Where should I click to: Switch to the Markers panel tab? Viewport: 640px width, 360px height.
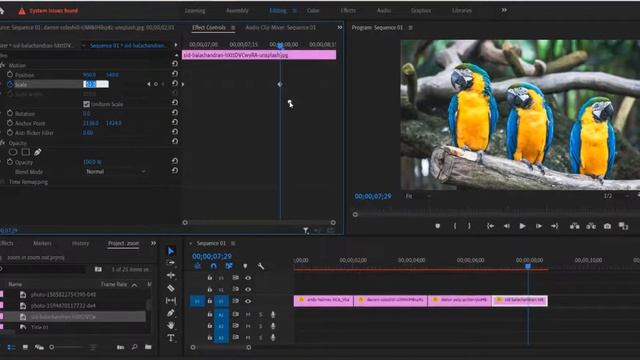42,243
